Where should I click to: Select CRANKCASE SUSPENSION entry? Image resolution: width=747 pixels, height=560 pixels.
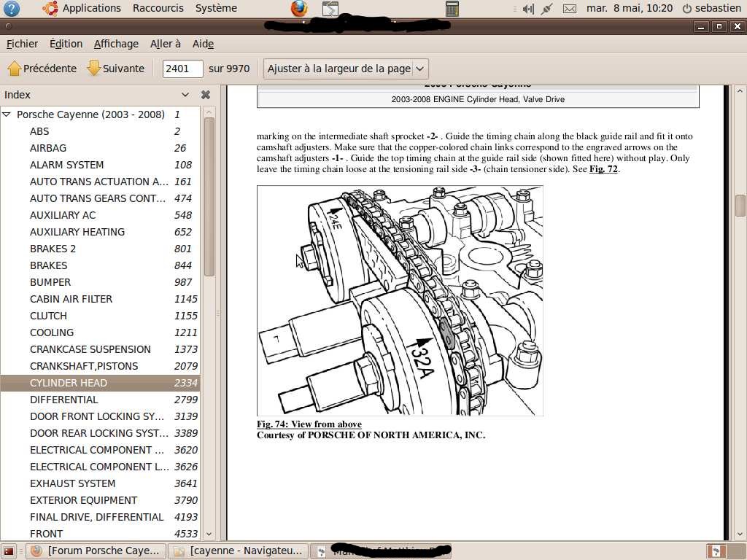[100, 349]
